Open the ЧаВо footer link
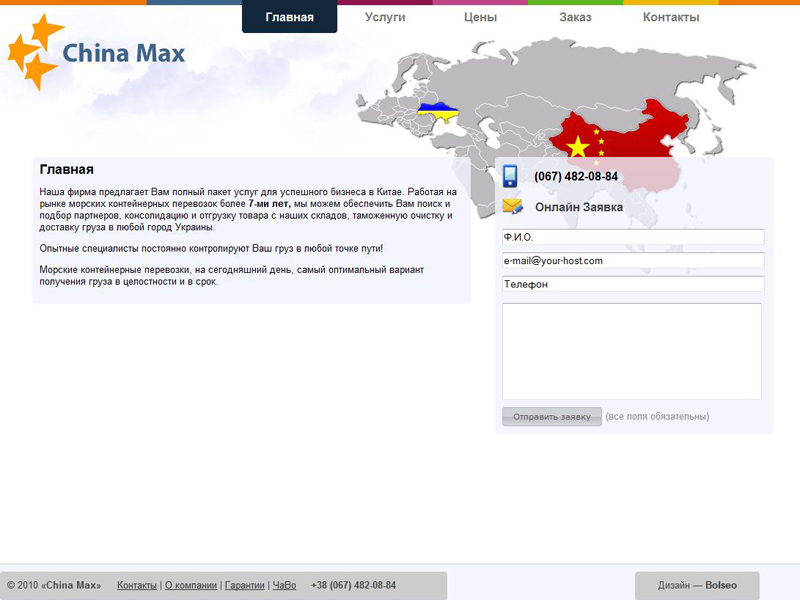800x600 pixels. coord(284,585)
